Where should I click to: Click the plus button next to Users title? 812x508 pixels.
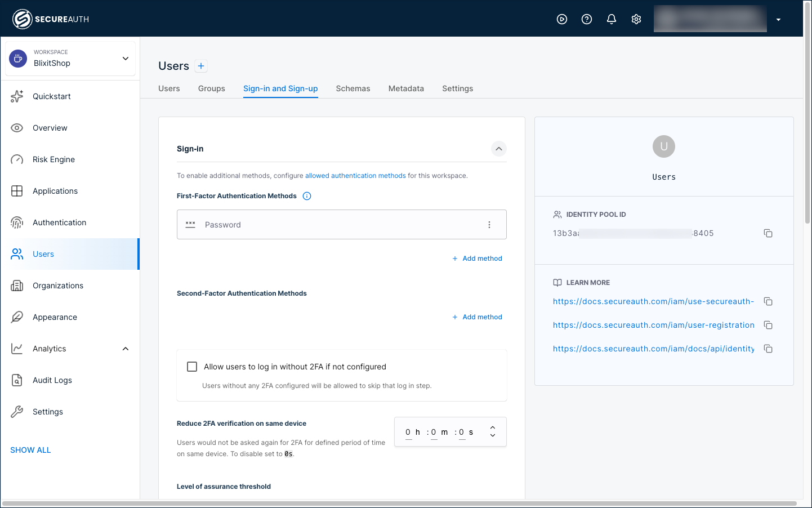201,66
